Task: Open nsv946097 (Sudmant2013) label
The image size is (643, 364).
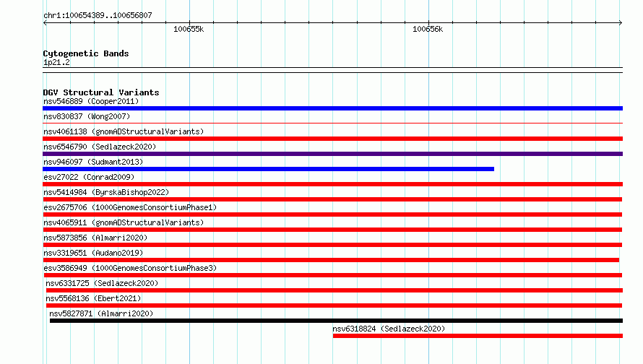Action: pos(93,162)
